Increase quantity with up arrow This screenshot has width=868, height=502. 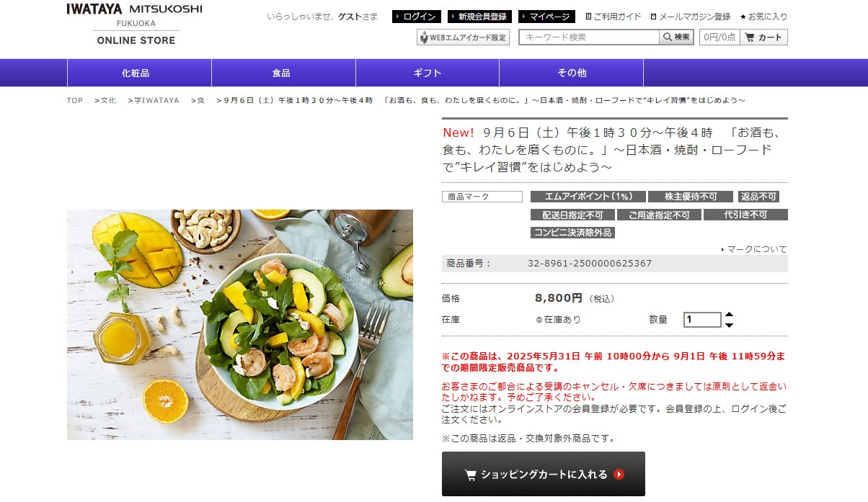point(729,315)
